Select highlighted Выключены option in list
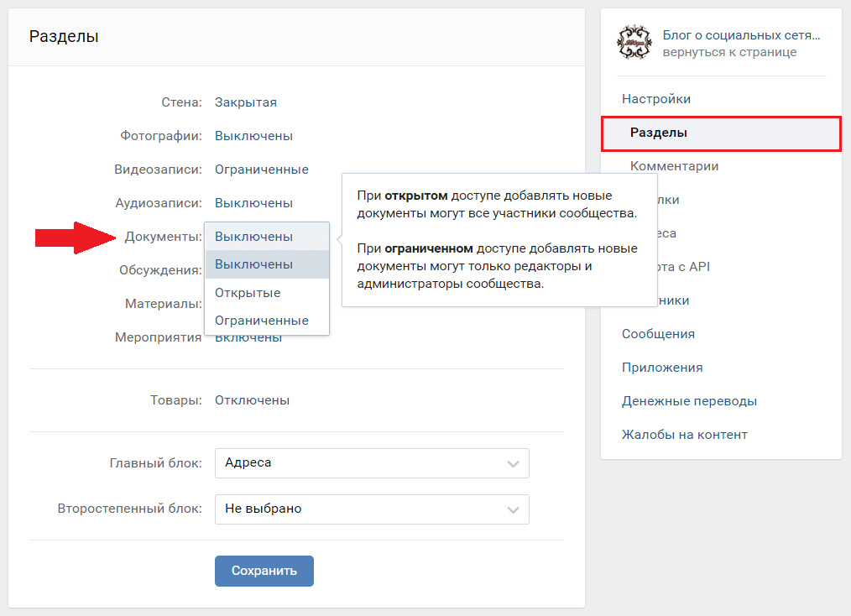 (x=253, y=264)
